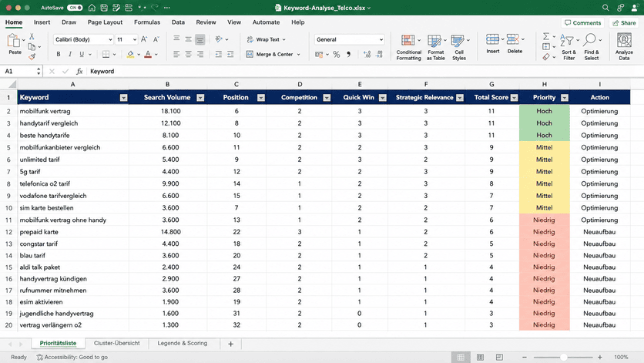Toggle AutoSave switch off
The height and width of the screenshot is (363, 644).
point(75,8)
